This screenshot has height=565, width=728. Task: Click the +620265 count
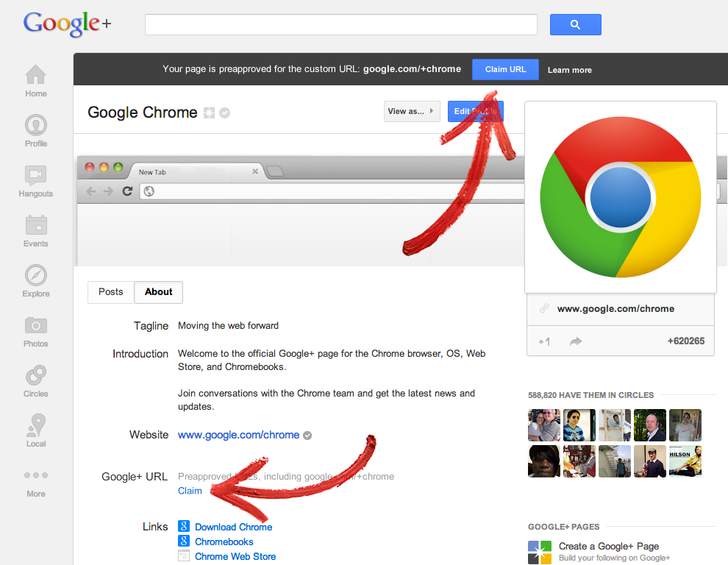point(686,341)
